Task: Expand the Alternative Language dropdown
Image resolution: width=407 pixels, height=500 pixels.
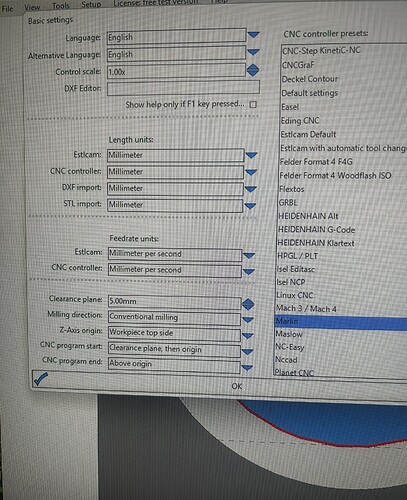Action: pyautogui.click(x=253, y=52)
